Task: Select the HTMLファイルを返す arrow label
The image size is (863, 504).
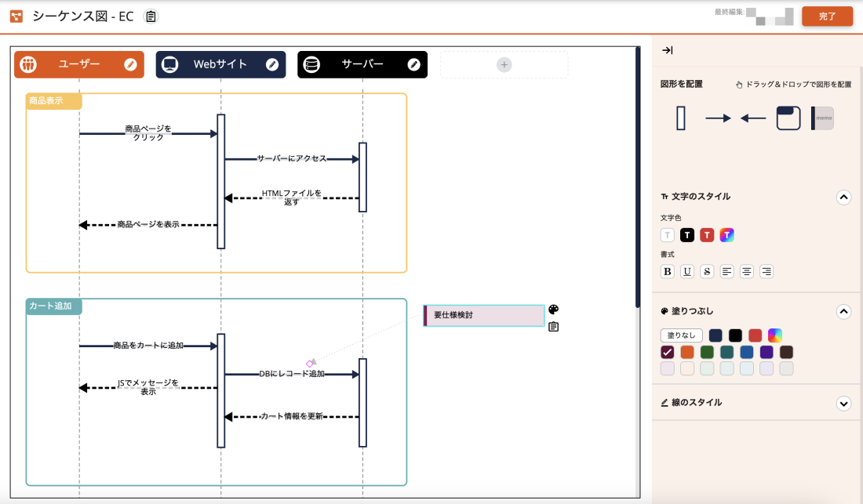Action: click(x=292, y=198)
